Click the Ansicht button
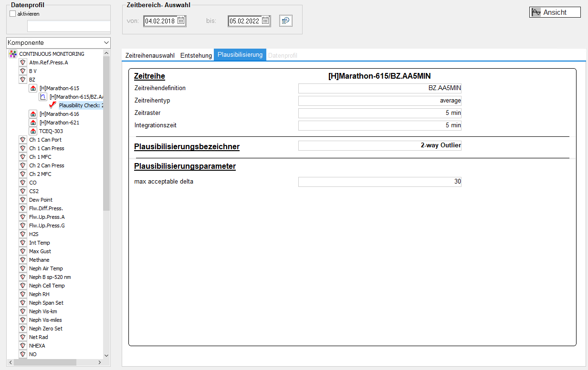This screenshot has height=370, width=588. (554, 12)
